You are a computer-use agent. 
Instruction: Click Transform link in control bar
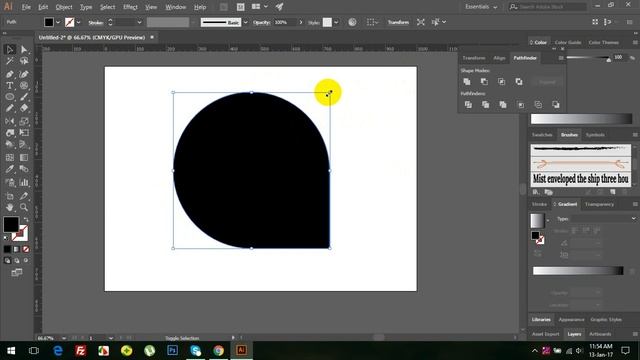(x=398, y=22)
